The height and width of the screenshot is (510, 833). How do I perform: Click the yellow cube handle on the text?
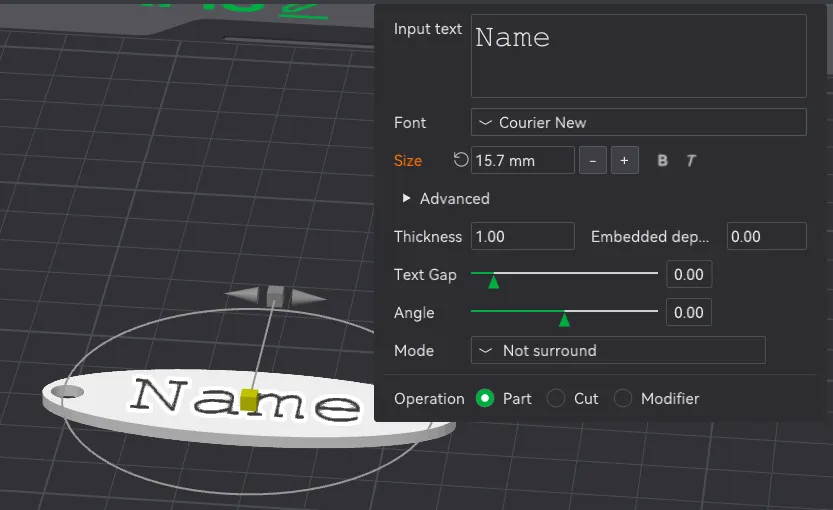(x=249, y=400)
